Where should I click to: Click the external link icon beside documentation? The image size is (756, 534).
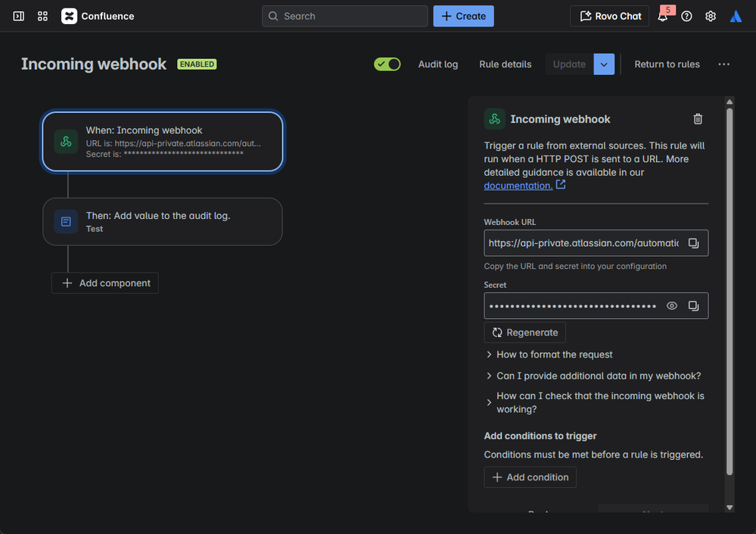click(x=561, y=185)
